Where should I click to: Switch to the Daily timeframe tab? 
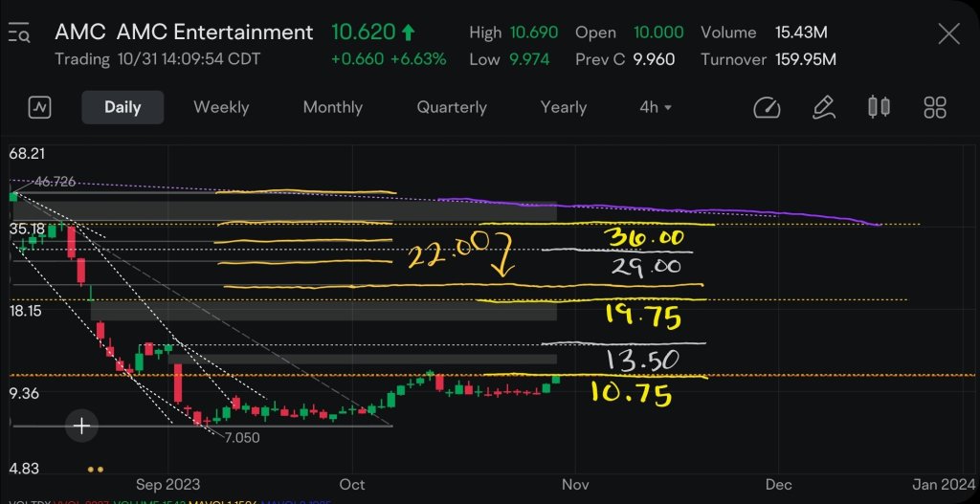pos(122,107)
